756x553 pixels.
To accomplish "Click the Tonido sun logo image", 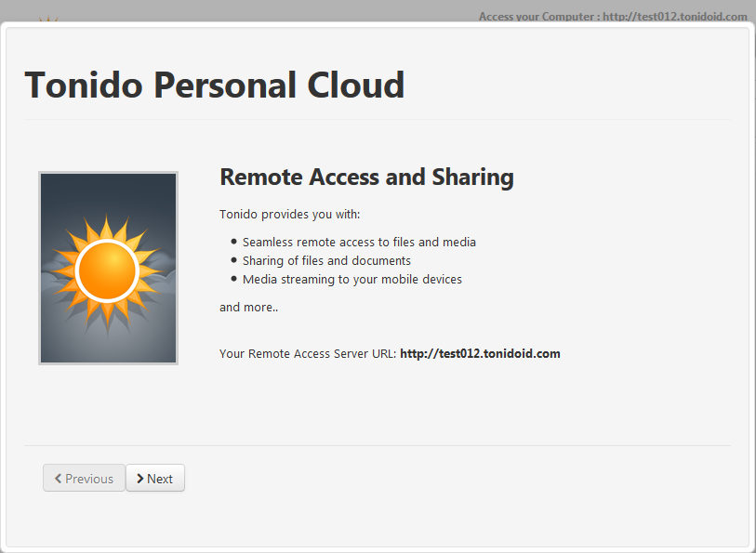I will point(109,268).
